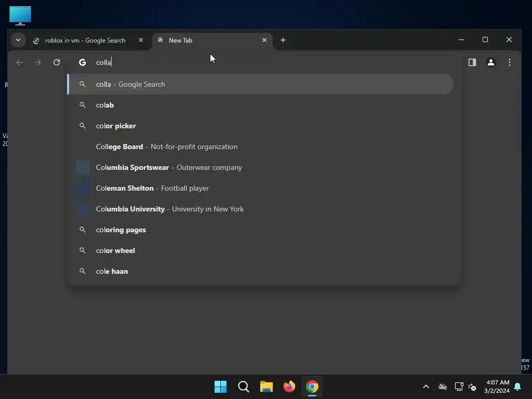
Task: Open notifications bell icon
Action: (x=518, y=387)
